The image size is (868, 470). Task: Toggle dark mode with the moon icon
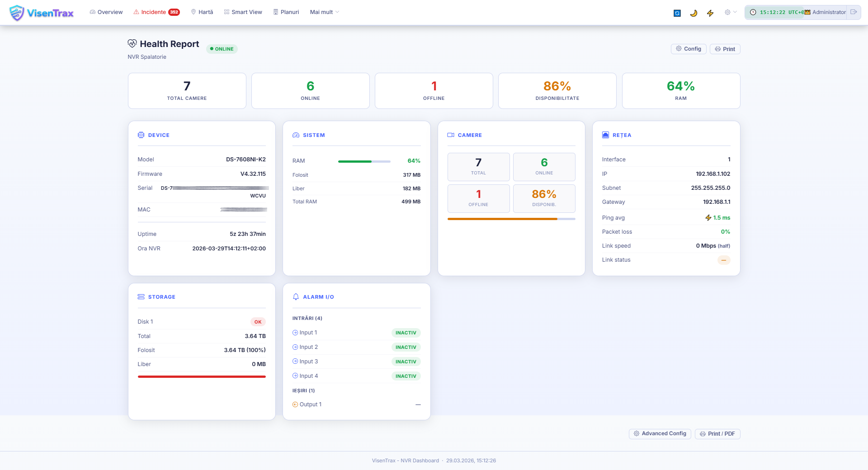click(x=693, y=13)
